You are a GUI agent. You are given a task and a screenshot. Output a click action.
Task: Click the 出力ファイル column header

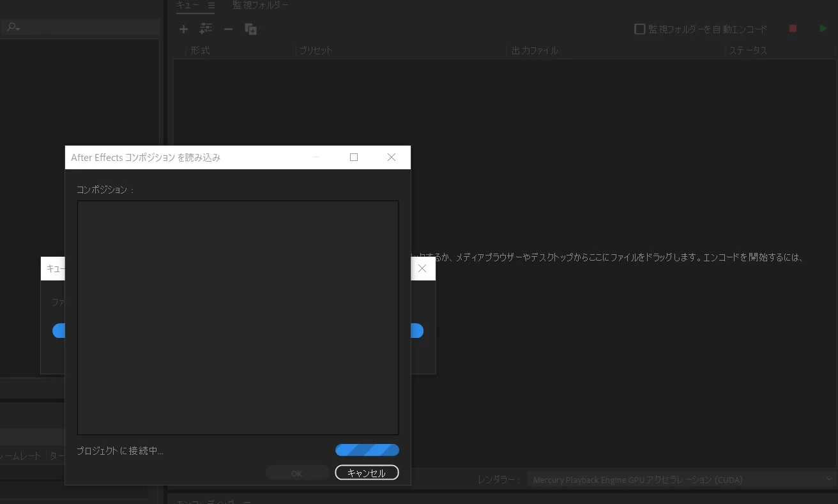pyautogui.click(x=535, y=50)
